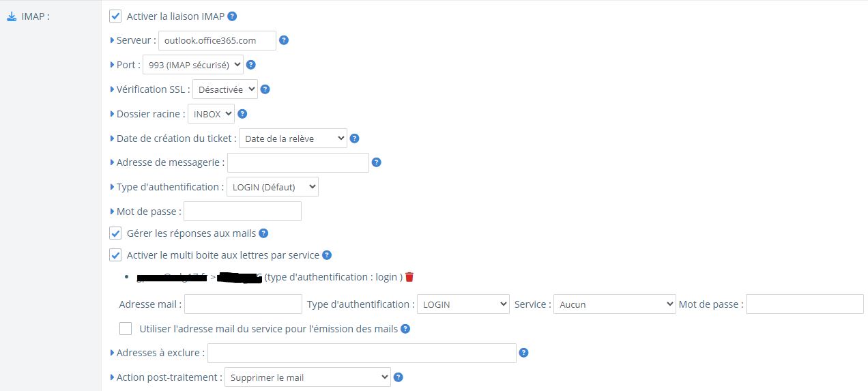
Task: Click Action post-traitement : label
Action: click(169, 377)
